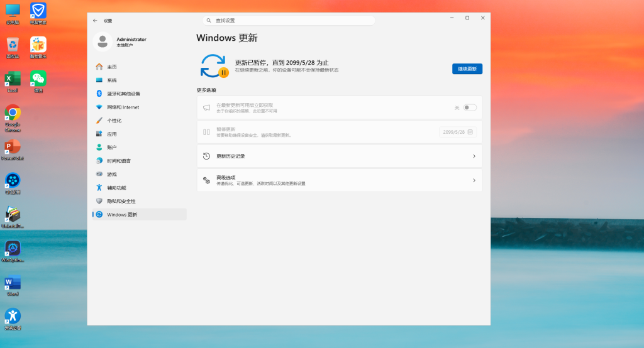Click the Administrator account avatar
The height and width of the screenshot is (348, 644).
[103, 41]
